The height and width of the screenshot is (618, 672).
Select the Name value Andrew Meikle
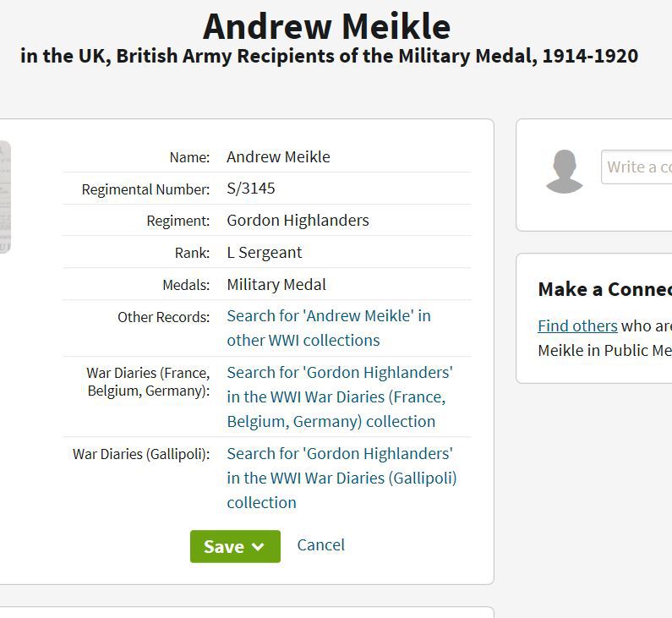[278, 156]
